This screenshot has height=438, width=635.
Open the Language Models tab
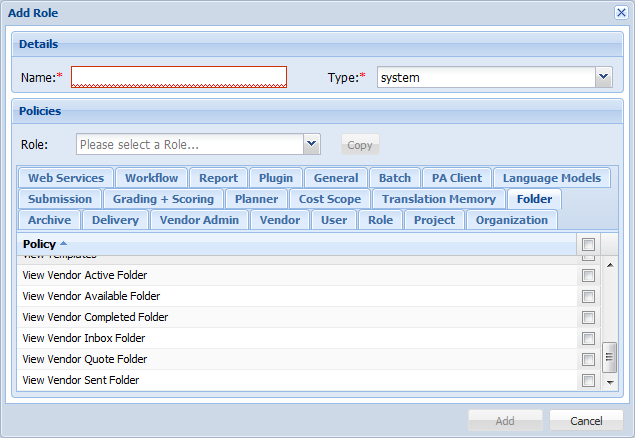tap(552, 178)
